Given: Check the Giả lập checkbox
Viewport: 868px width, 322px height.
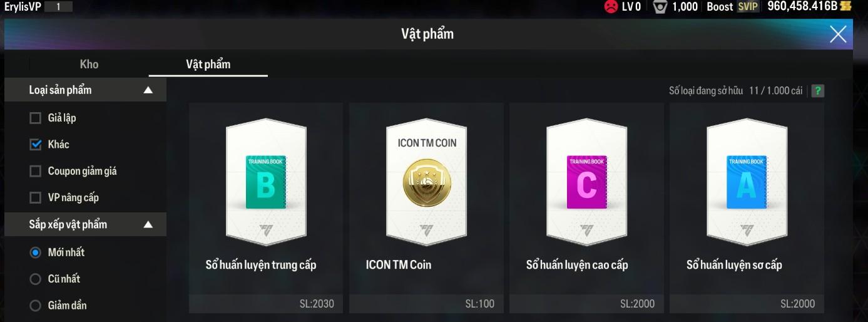Looking at the screenshot, I should [36, 118].
